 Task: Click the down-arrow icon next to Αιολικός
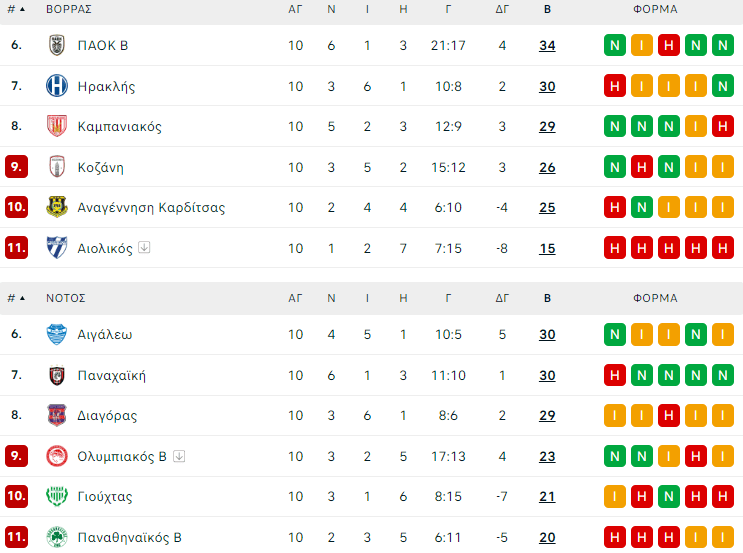click(x=145, y=248)
